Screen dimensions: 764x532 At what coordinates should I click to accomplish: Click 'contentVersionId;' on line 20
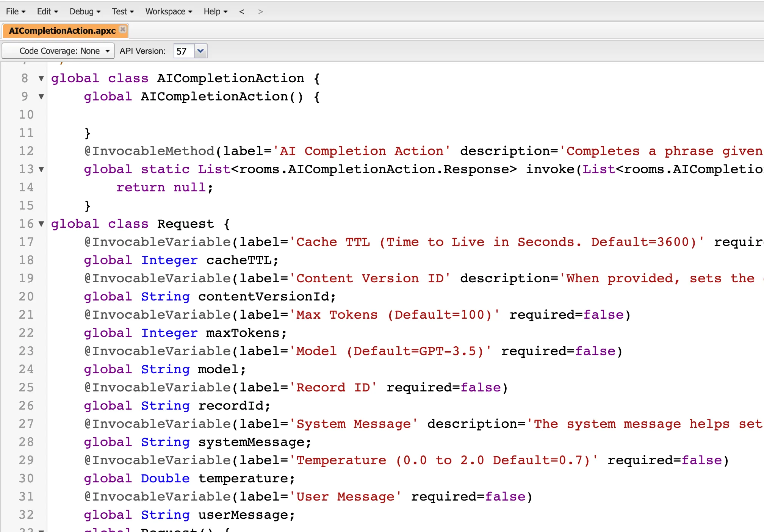[x=267, y=297]
